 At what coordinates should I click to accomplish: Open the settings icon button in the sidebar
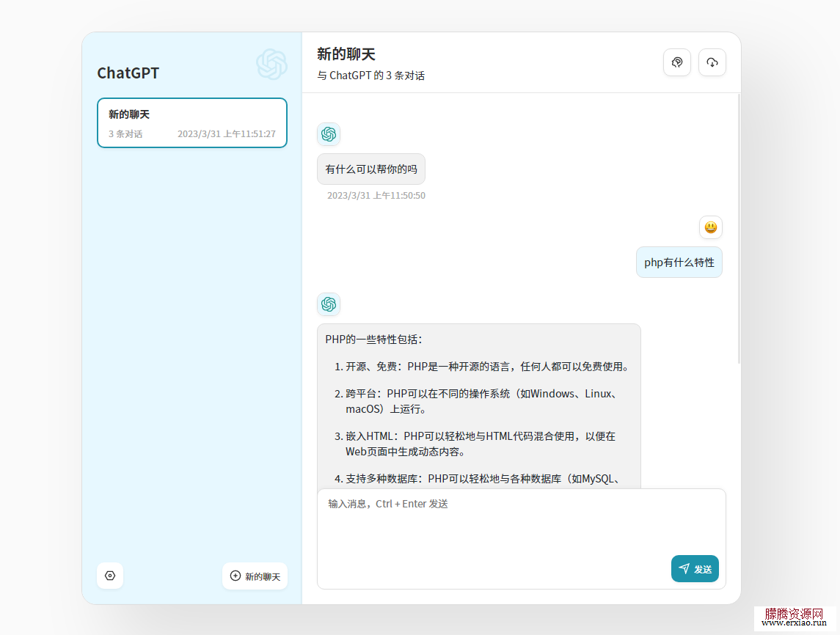click(110, 576)
